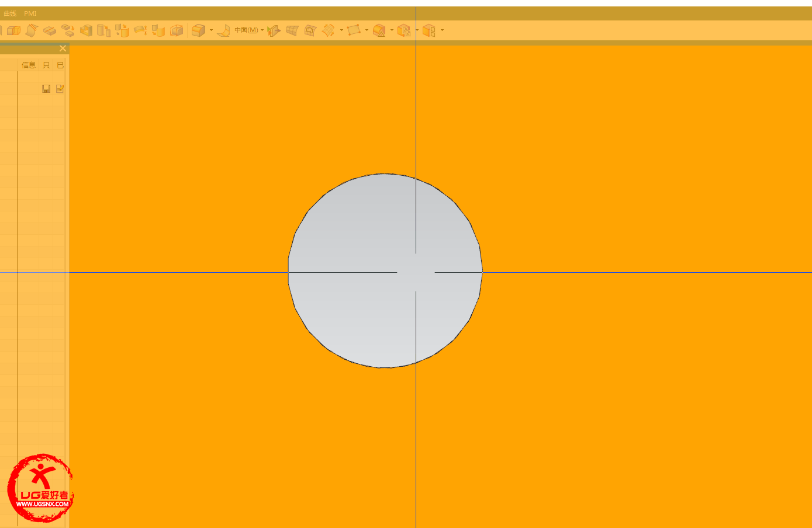Click the cylinder and block icon
The image size is (812, 528).
[158, 30]
